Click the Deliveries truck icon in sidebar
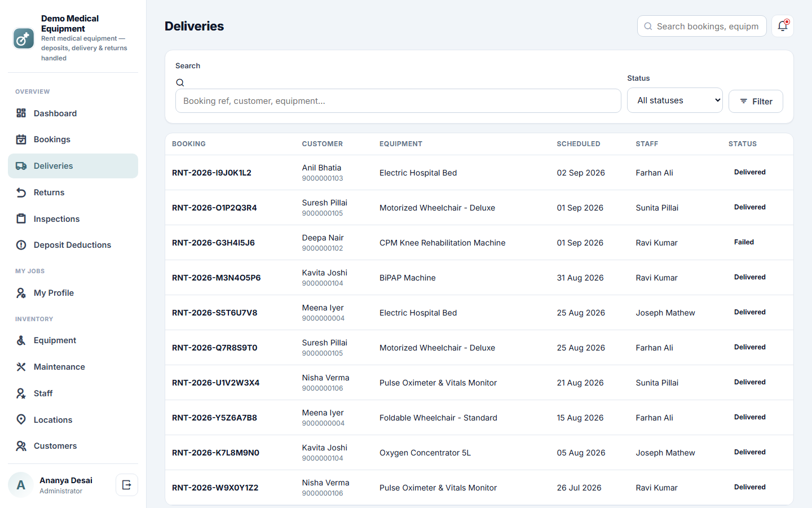 click(21, 166)
